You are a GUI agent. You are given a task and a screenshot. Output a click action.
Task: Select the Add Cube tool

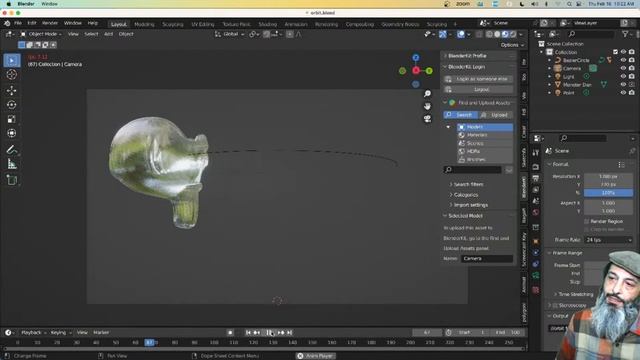[x=12, y=180]
